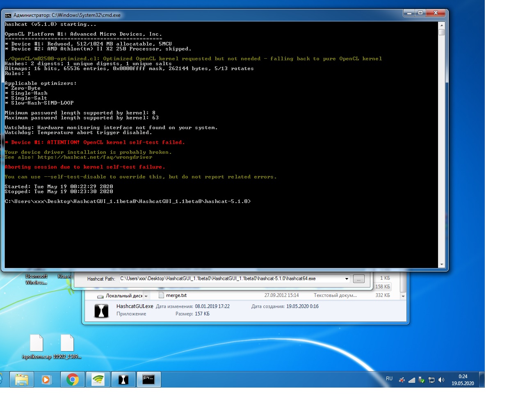This screenshot has width=525, height=420.
Task: Select merge.txt in the file list
Action: 176,295
